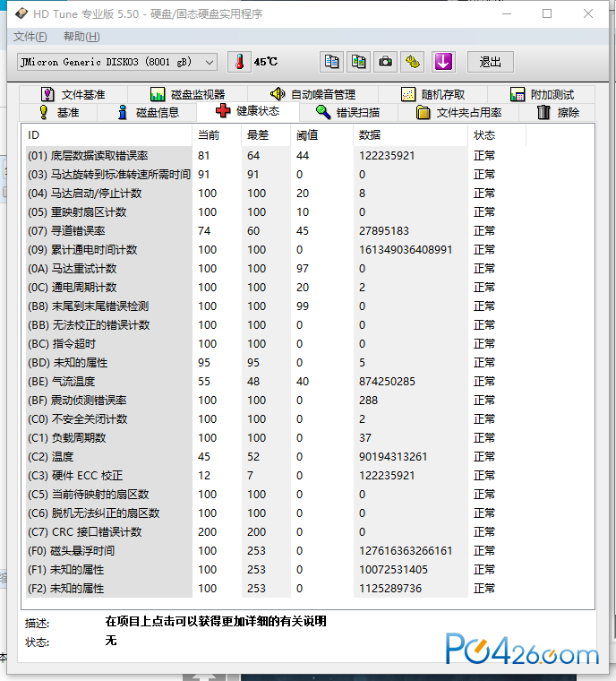Select row (C6) 脱机无法纠正的扇区数
This screenshot has height=681, width=616.
[275, 513]
